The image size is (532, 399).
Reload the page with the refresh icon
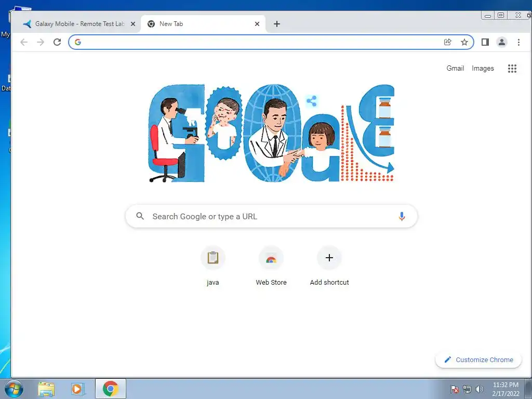(x=57, y=42)
